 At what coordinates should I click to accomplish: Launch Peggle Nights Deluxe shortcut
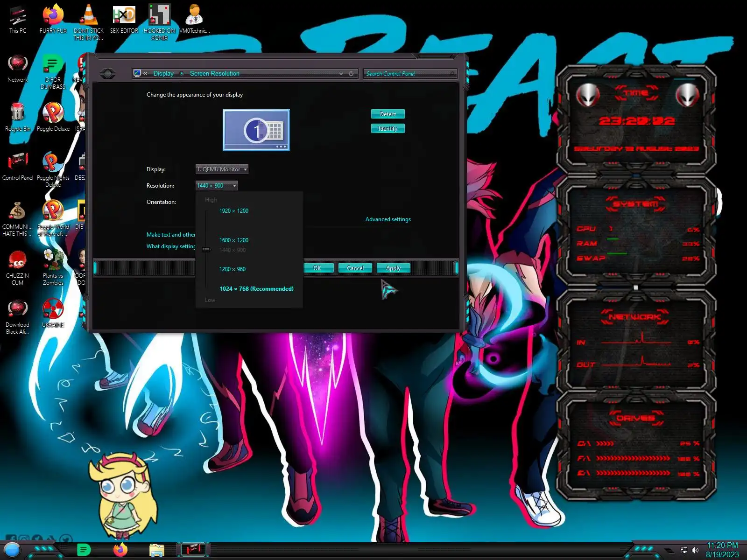[53, 169]
